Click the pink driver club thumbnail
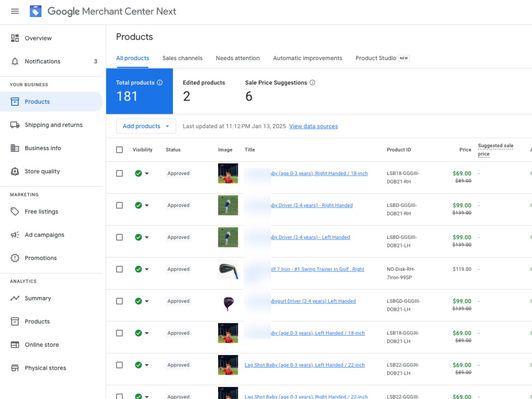Viewport: 532px width, 399px height. [x=228, y=302]
